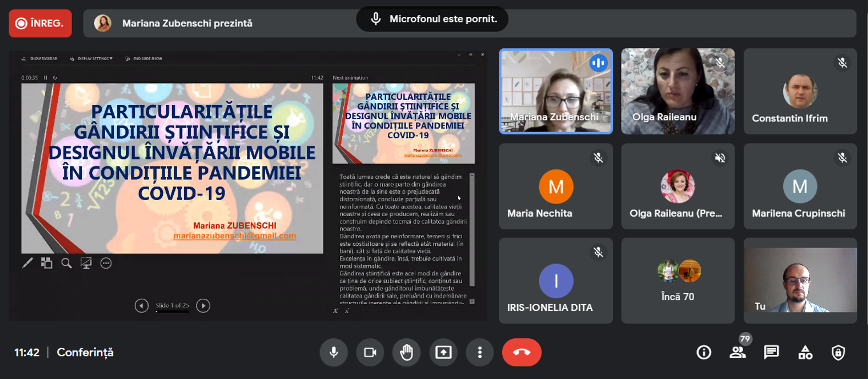
Task: Select Mariana Zubenschi's video tile
Action: (x=556, y=91)
